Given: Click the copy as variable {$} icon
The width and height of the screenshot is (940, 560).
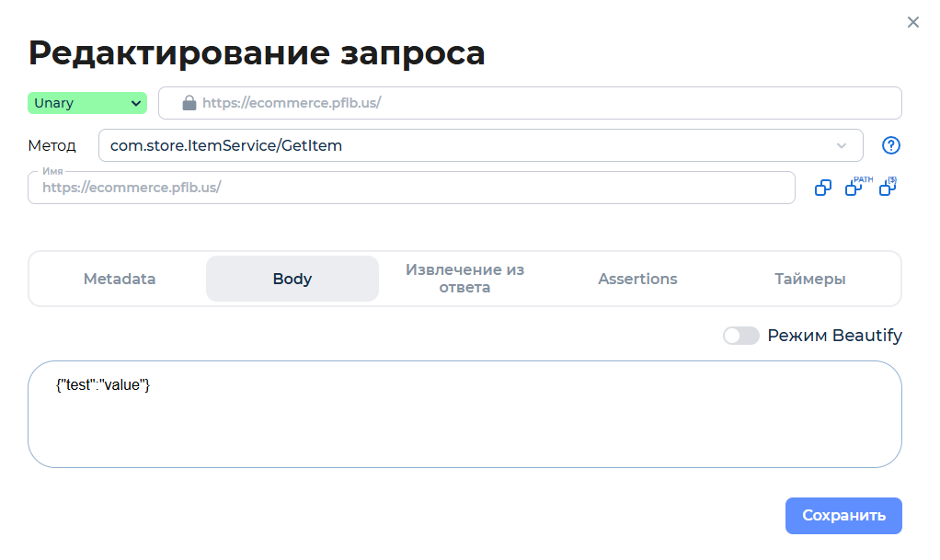Looking at the screenshot, I should 887,187.
